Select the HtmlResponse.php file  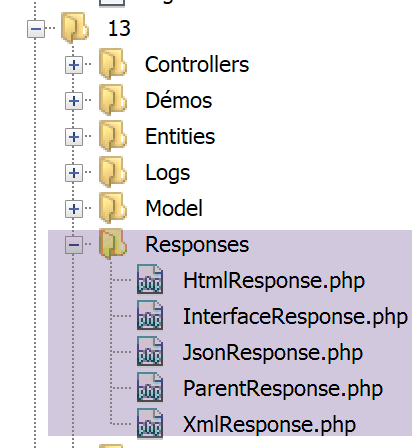point(274,281)
